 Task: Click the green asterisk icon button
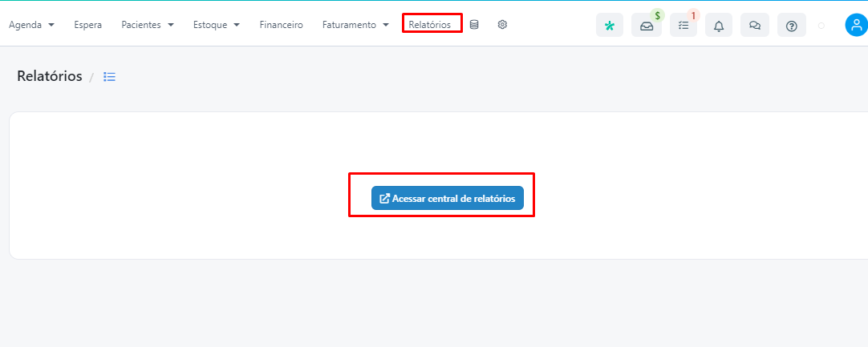point(610,26)
